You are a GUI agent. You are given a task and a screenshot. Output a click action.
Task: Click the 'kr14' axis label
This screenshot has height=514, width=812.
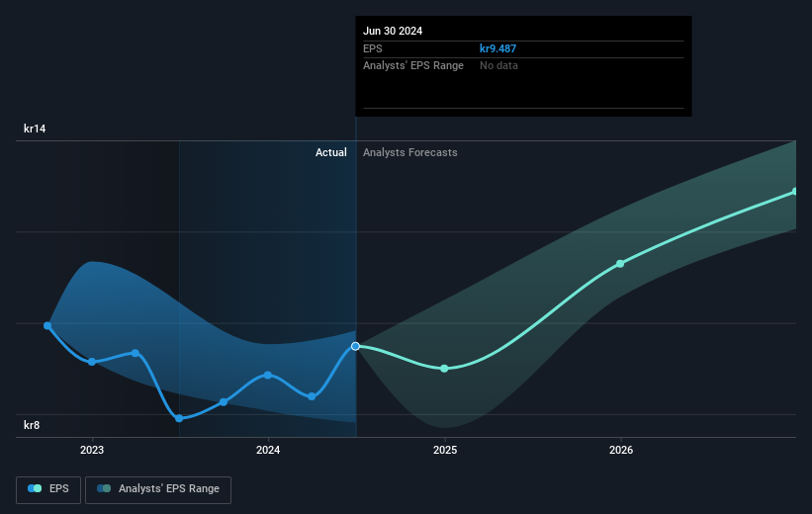(x=35, y=128)
